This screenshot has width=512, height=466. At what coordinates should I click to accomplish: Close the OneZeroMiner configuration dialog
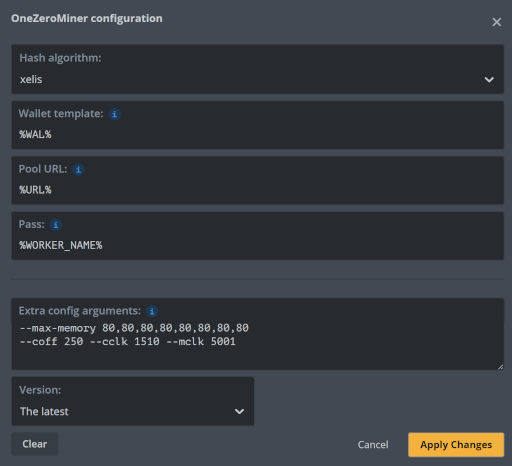(497, 22)
